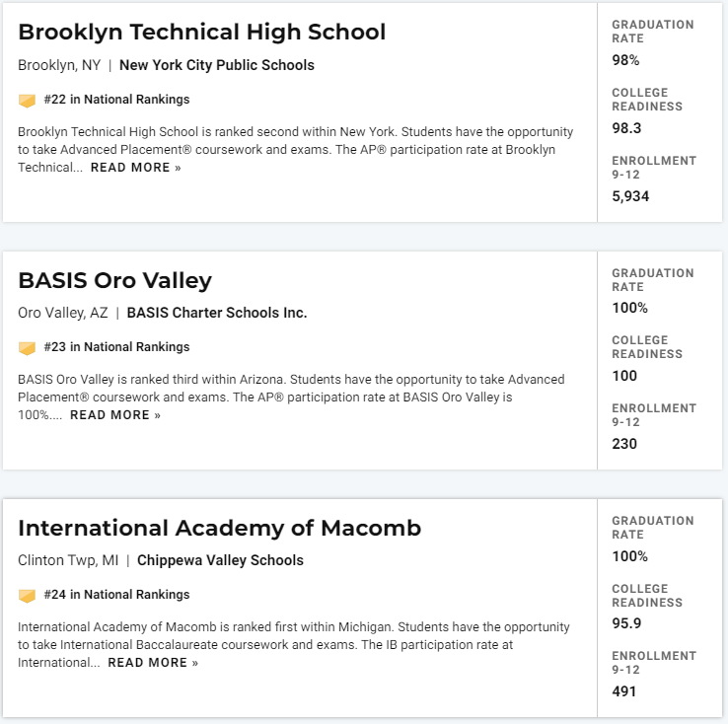The height and width of the screenshot is (724, 728).
Task: Select the #23 in National Rankings text
Action: tap(116, 347)
